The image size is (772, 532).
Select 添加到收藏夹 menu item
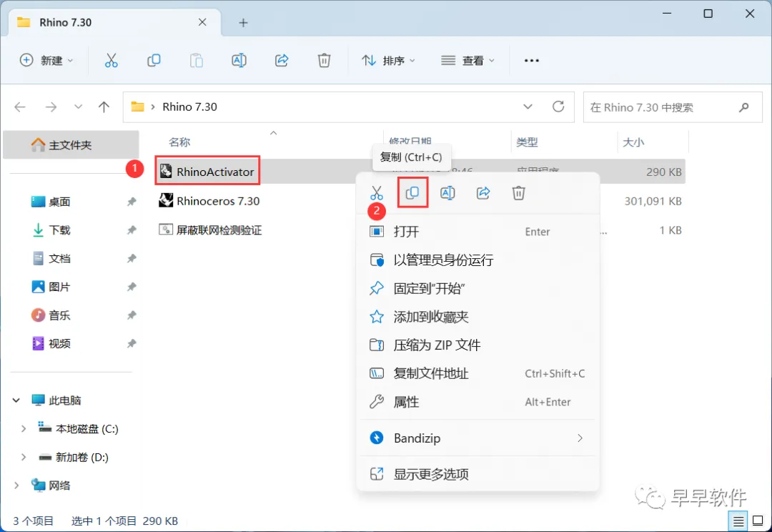(x=477, y=317)
